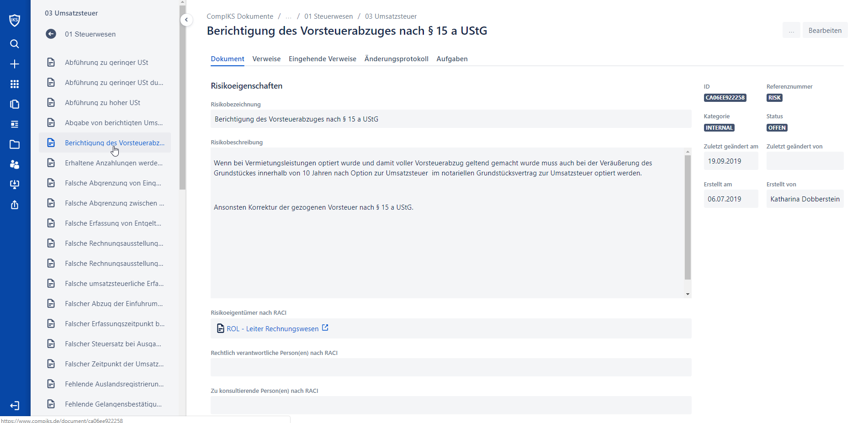
Task: Click inside the Risikobeschreibung text area
Action: click(448, 223)
